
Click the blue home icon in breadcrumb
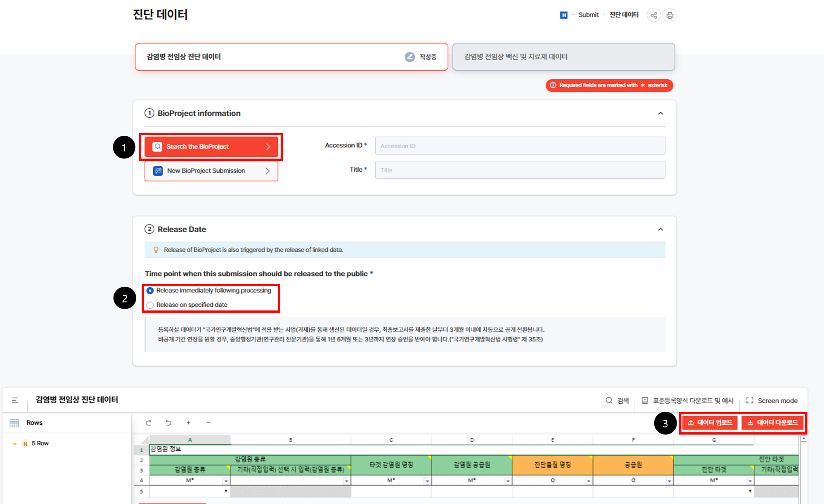(564, 15)
